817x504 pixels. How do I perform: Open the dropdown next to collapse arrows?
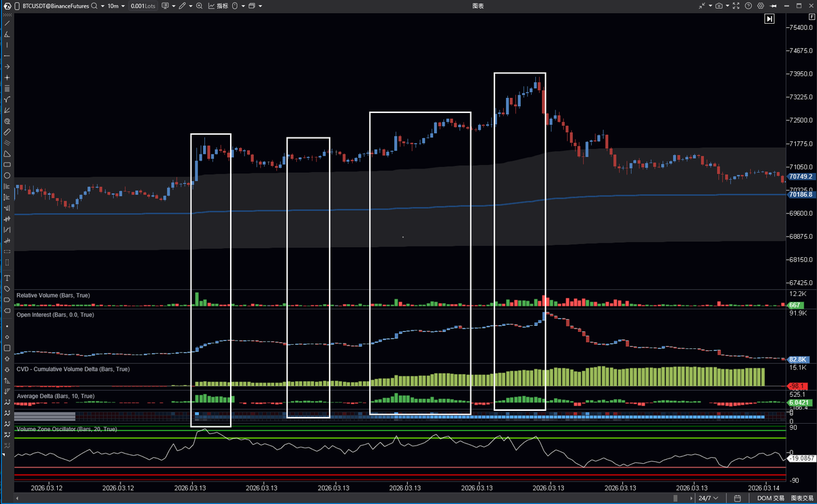[709, 5]
